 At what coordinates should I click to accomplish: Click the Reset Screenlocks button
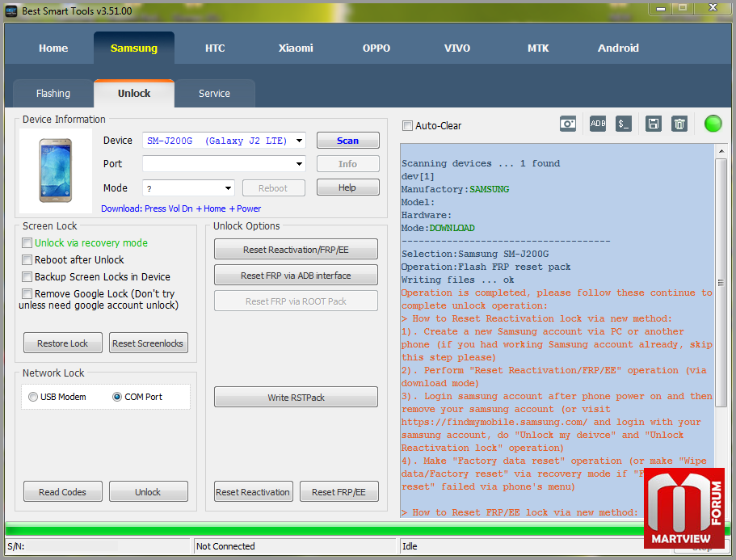(x=149, y=343)
